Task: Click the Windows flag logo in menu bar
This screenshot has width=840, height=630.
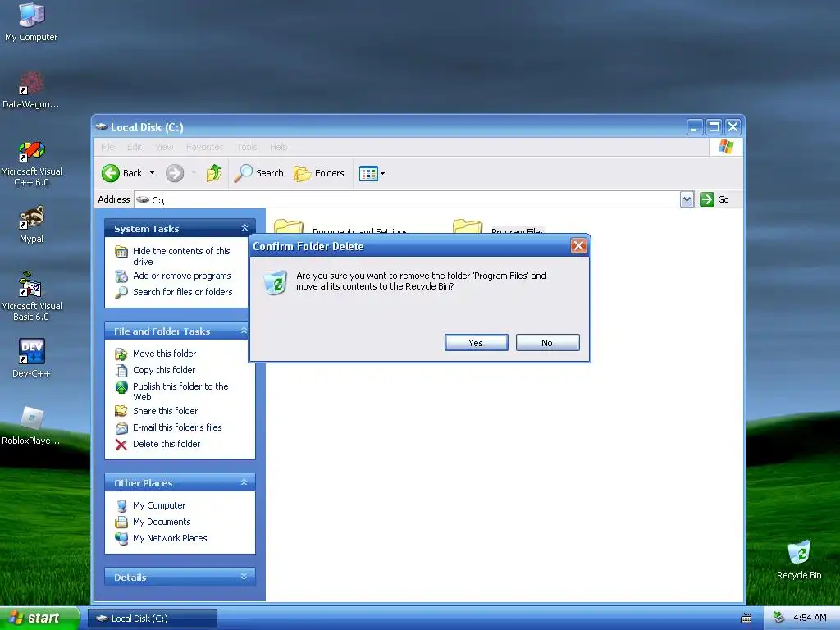Action: point(726,146)
